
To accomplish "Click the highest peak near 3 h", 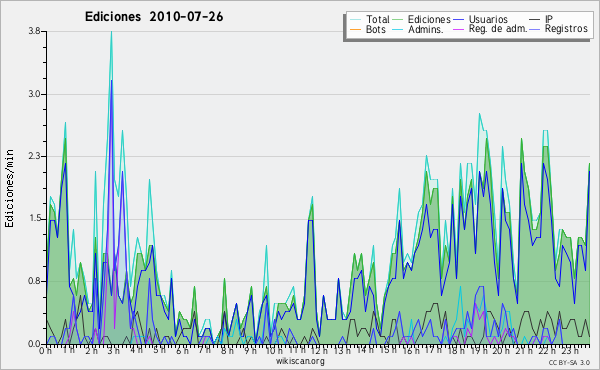I will [111, 32].
